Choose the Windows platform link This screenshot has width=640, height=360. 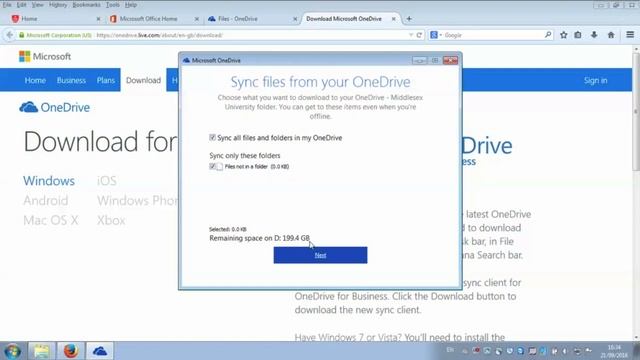coord(49,181)
